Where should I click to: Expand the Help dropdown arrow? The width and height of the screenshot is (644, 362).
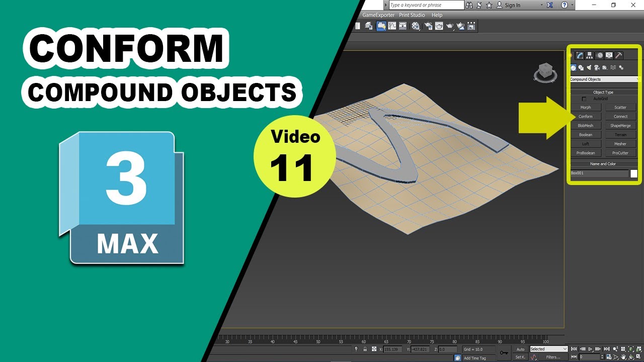pos(572,5)
